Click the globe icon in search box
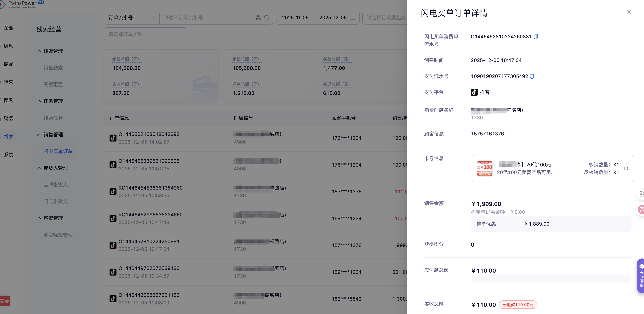Viewport: 644px width, 314px height. [258, 18]
